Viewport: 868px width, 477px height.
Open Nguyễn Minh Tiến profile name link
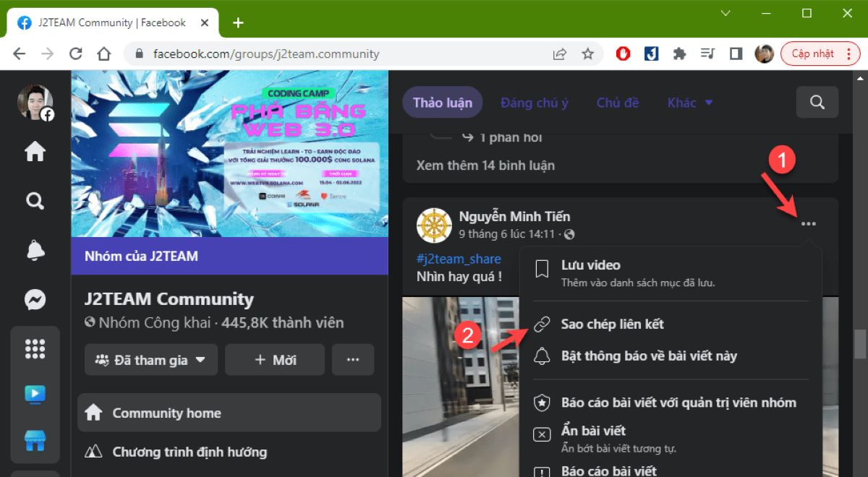click(514, 216)
